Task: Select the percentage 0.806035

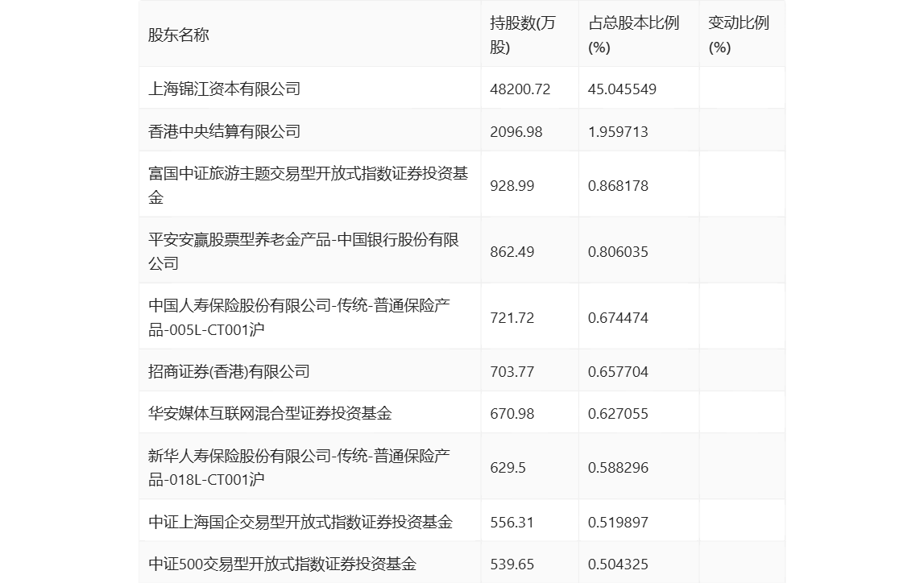Action: 618,251
